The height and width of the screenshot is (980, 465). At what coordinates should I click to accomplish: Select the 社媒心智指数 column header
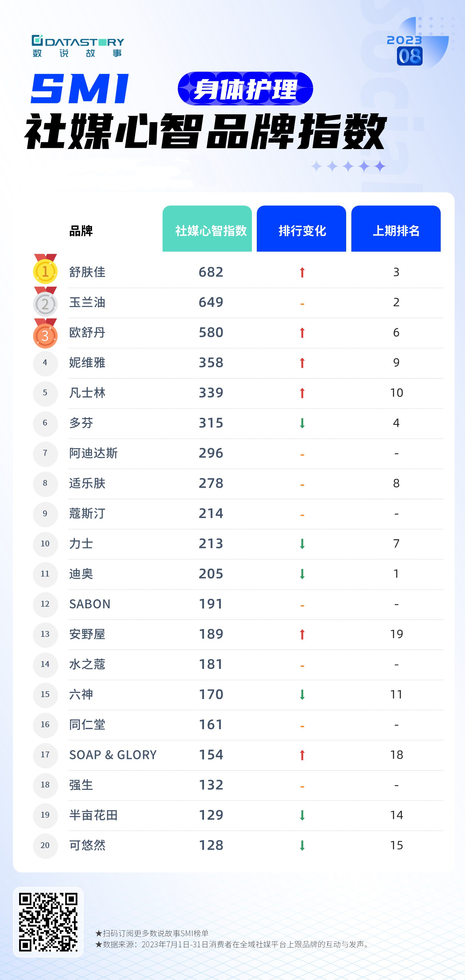[x=207, y=229]
